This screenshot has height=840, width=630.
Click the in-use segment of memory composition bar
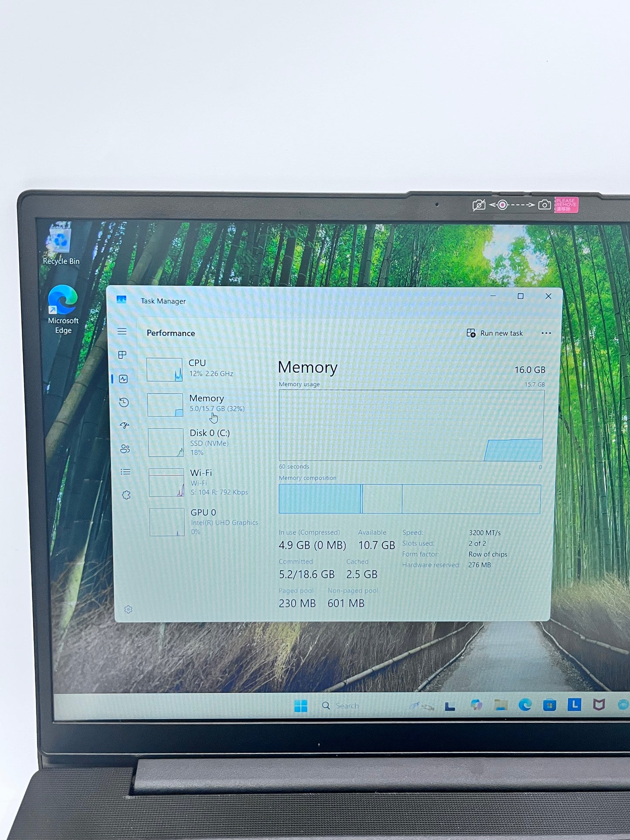(320, 499)
